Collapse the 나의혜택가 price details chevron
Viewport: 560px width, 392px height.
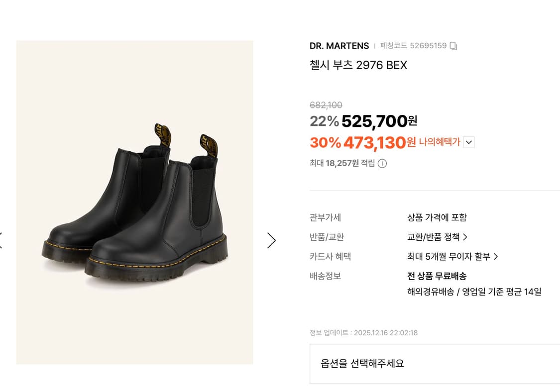pyautogui.click(x=468, y=142)
